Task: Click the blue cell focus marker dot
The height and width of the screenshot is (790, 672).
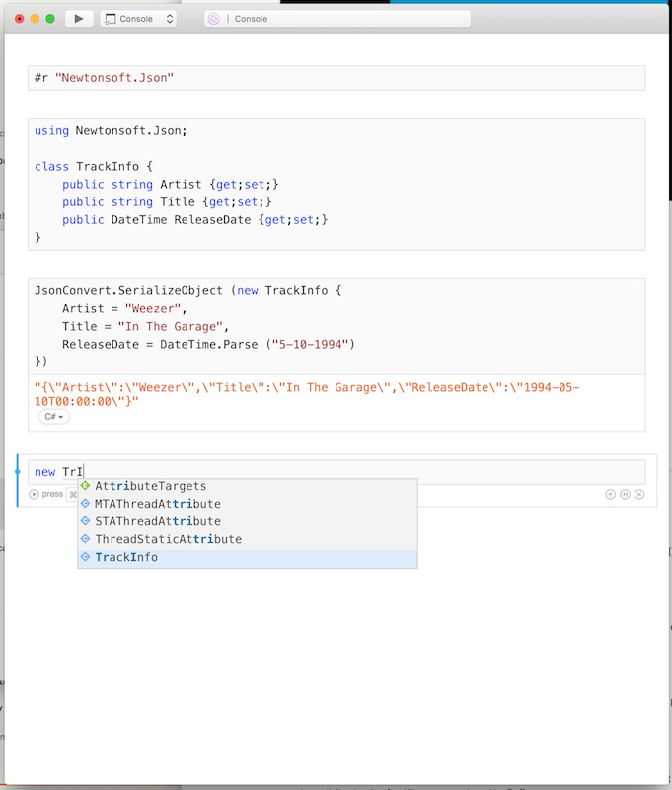Action: (18, 472)
